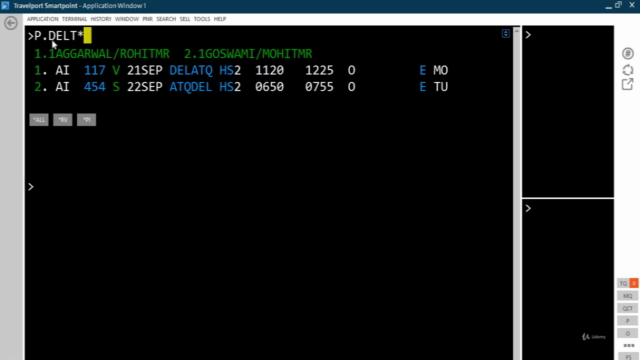Go back with the circled arrow icon
640x360 pixels.
pyautogui.click(x=11, y=23)
